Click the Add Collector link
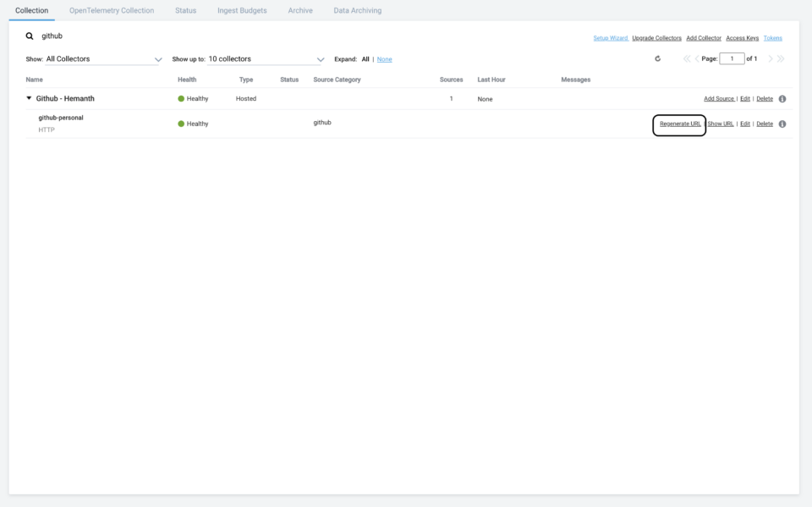 pos(704,38)
